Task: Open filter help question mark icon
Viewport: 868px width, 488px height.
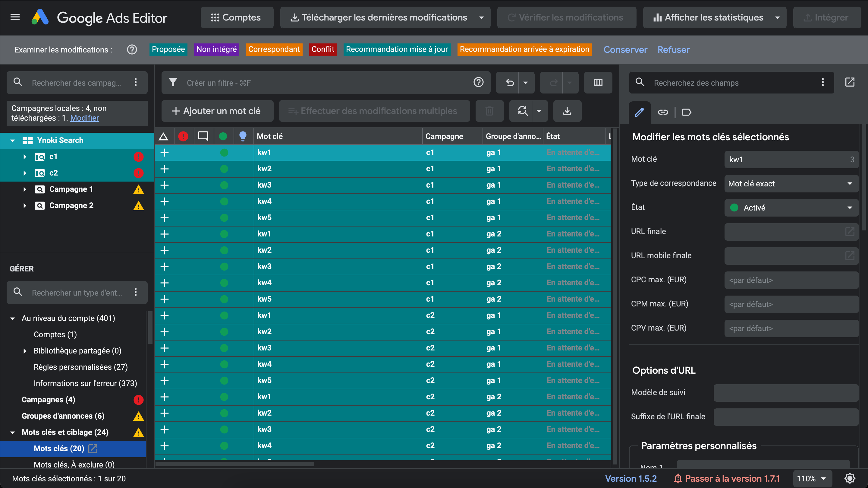Action: (x=479, y=82)
